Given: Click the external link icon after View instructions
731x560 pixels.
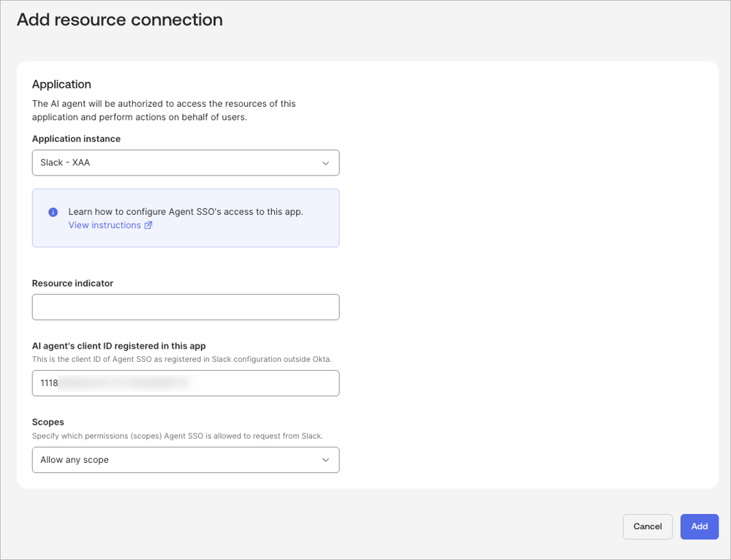Looking at the screenshot, I should click(148, 225).
